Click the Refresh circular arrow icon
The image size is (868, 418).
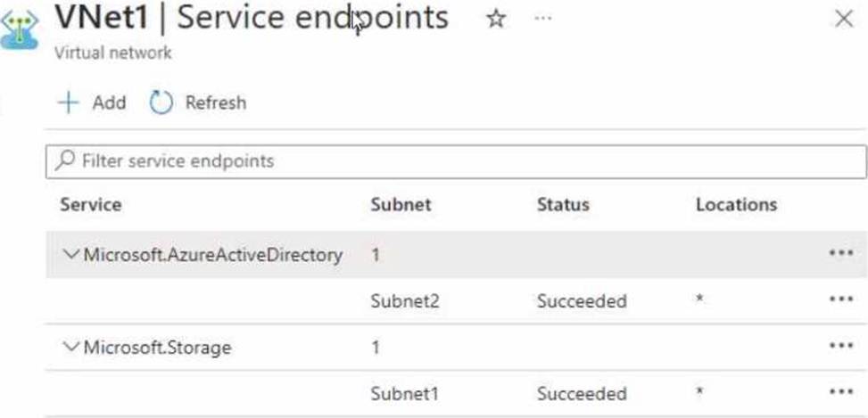[161, 102]
